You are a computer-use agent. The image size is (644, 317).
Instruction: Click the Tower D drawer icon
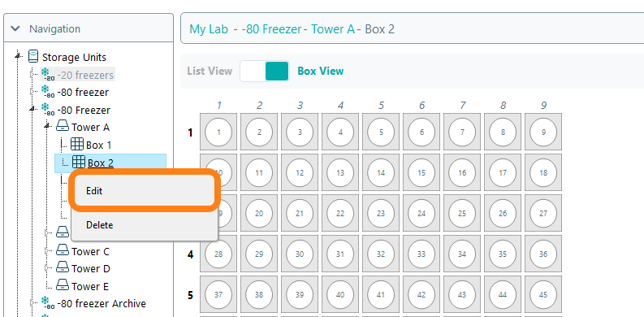click(x=63, y=268)
